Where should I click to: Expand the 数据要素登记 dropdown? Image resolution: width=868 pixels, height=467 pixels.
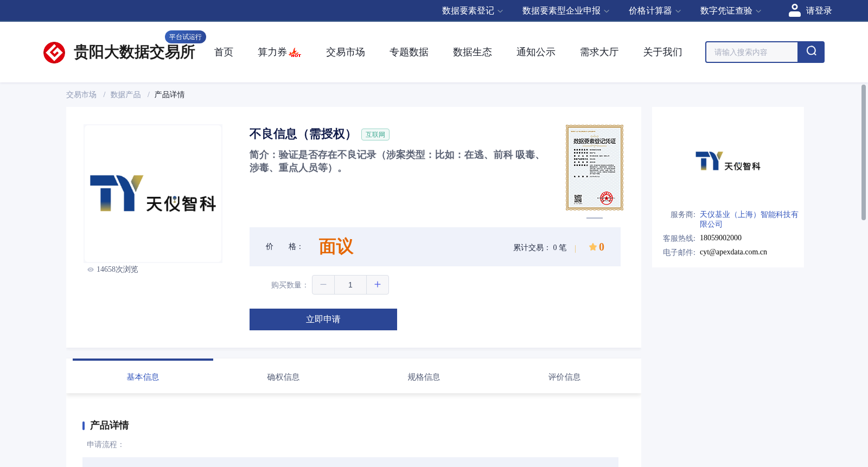click(473, 11)
